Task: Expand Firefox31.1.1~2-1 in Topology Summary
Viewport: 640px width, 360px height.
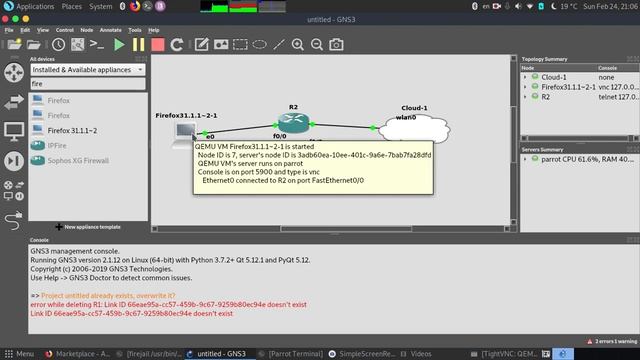Action: [x=525, y=87]
